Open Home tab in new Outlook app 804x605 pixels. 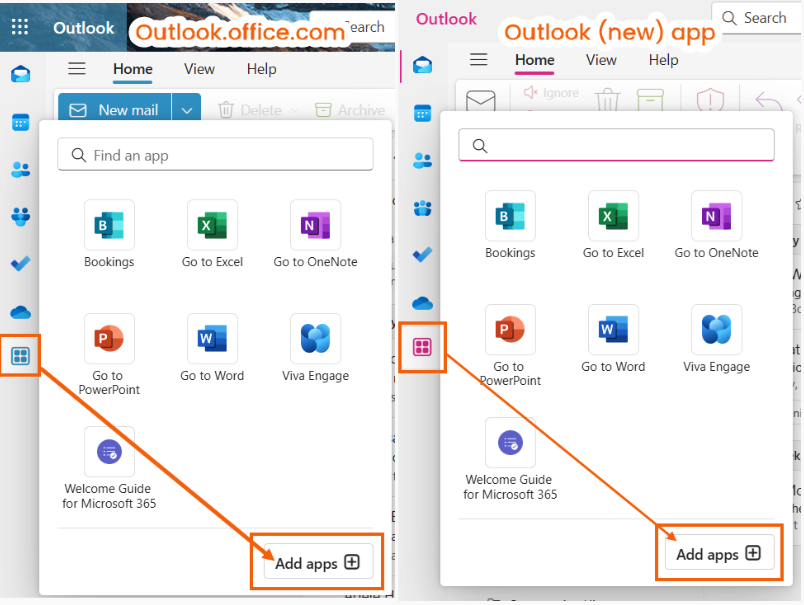(535, 60)
